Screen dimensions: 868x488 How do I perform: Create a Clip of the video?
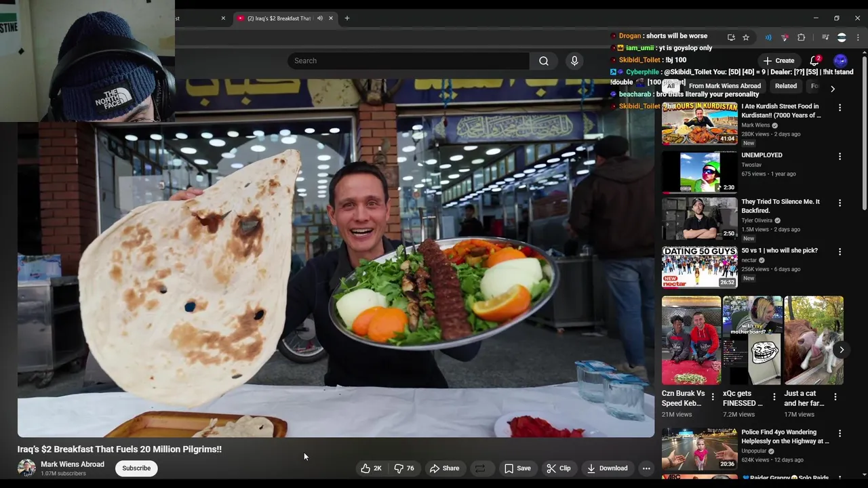(559, 468)
